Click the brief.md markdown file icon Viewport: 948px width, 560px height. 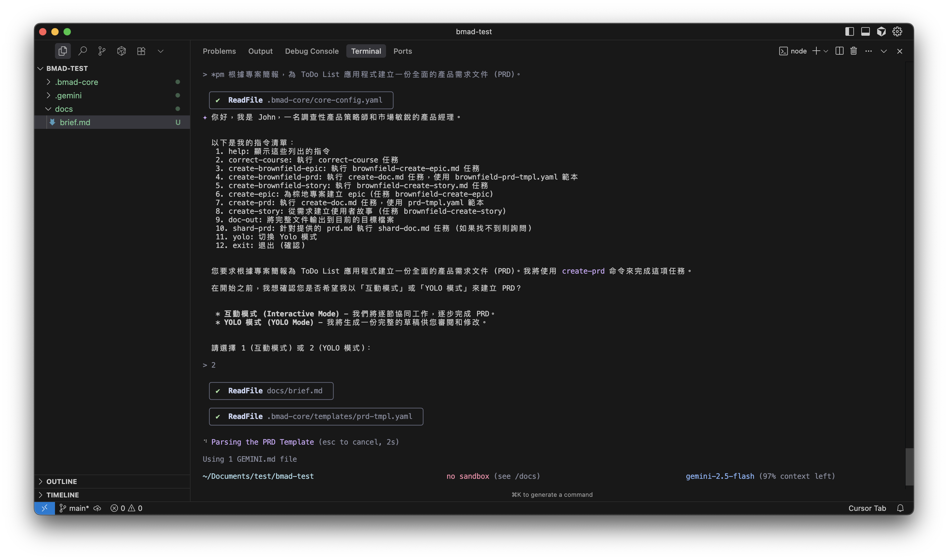coord(53,122)
